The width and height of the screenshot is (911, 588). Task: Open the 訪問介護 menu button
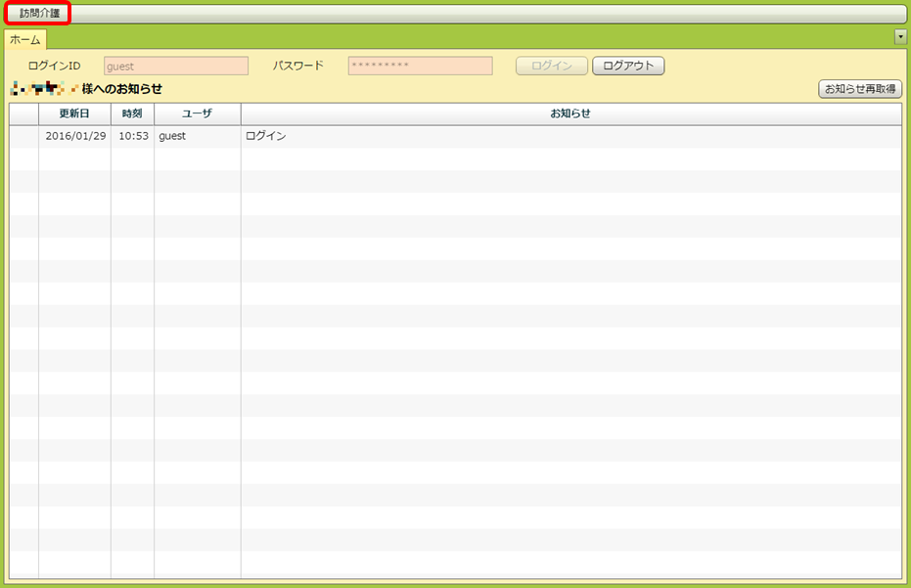(x=39, y=14)
